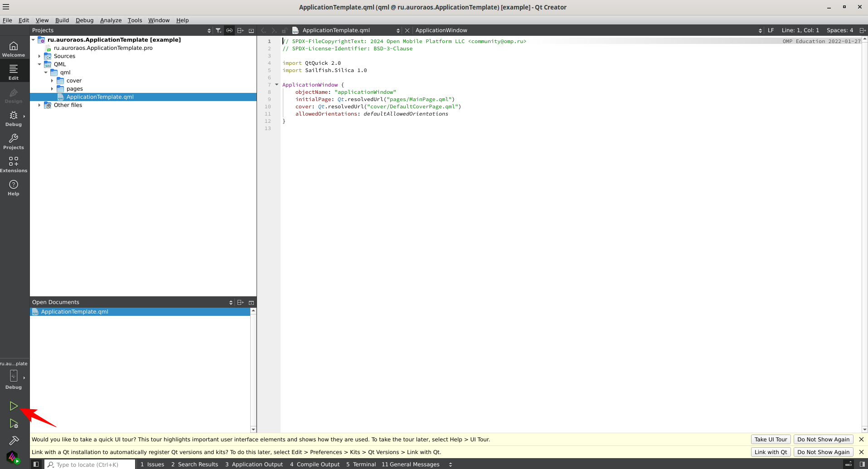Viewport: 868px width, 469px height.
Task: Open the ApplicationWindow symbol dropdown
Action: click(588, 30)
